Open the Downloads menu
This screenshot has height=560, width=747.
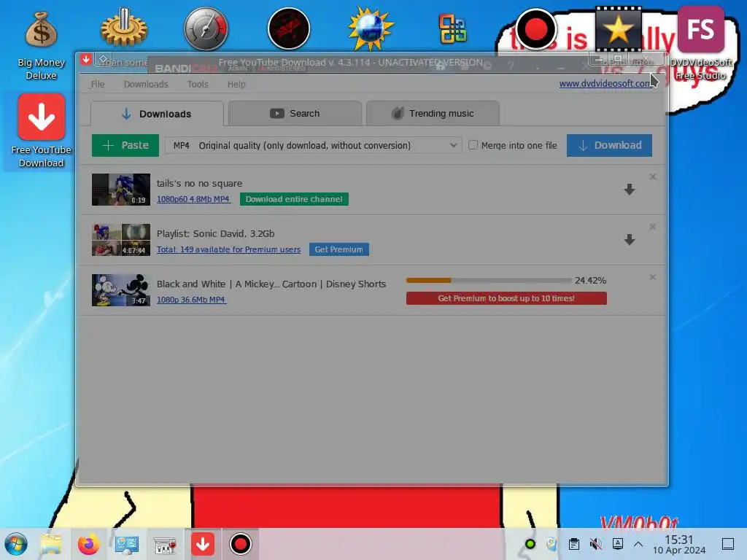[x=146, y=85]
